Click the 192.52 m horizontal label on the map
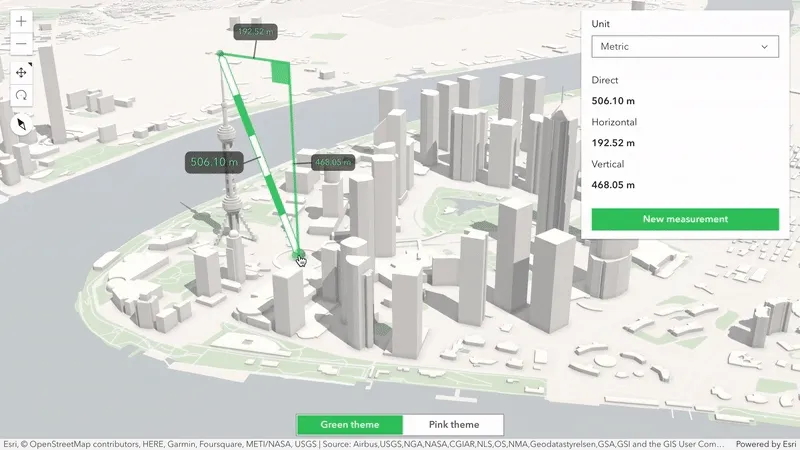 tap(255, 32)
